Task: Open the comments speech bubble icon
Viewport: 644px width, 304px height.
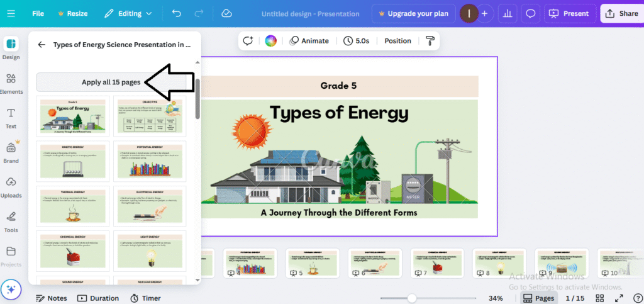Action: pyautogui.click(x=531, y=13)
